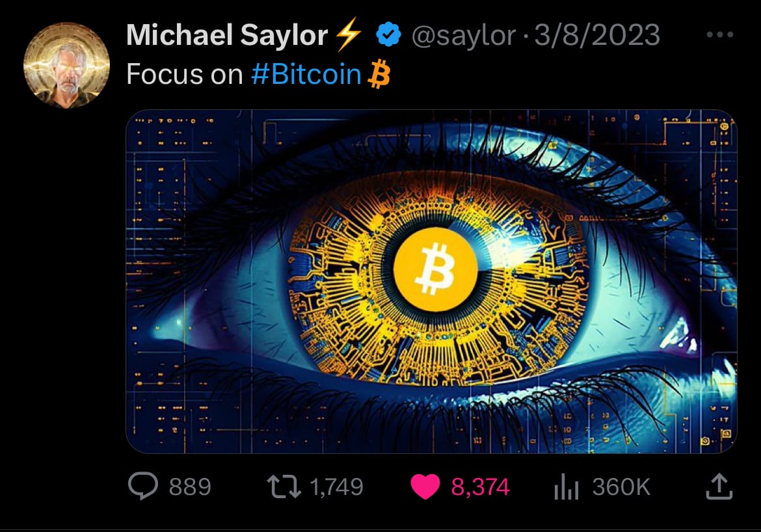Click the tweet text 'Focus on'

[185, 74]
